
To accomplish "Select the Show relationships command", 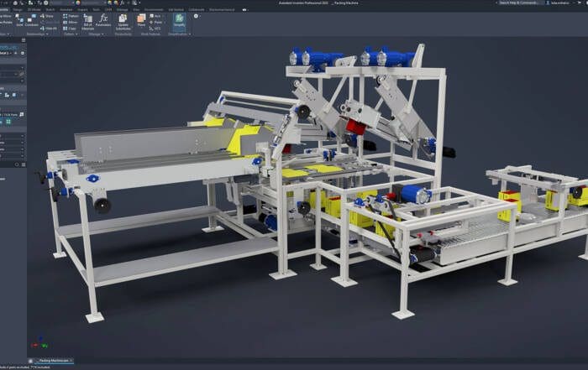I will 47,16.
